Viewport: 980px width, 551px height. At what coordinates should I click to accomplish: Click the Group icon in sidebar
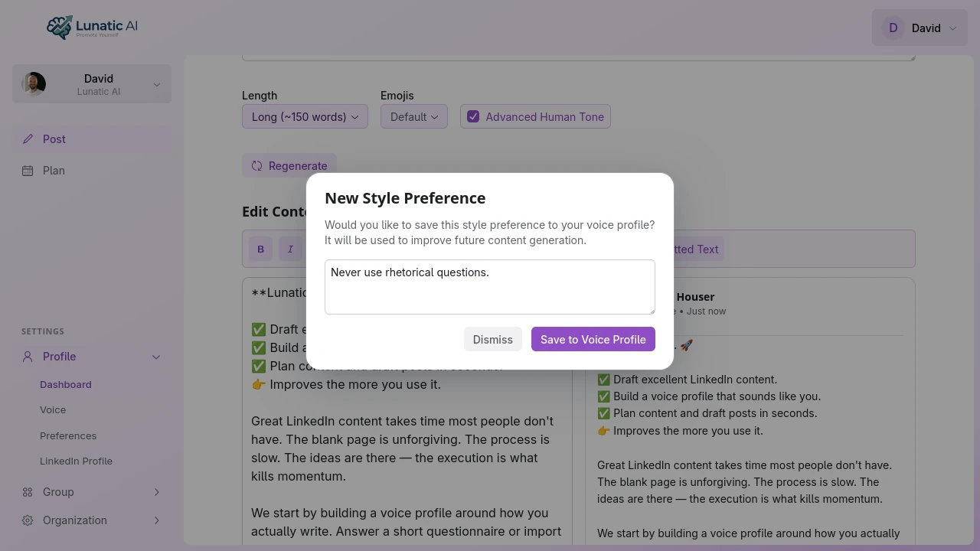pos(28,492)
